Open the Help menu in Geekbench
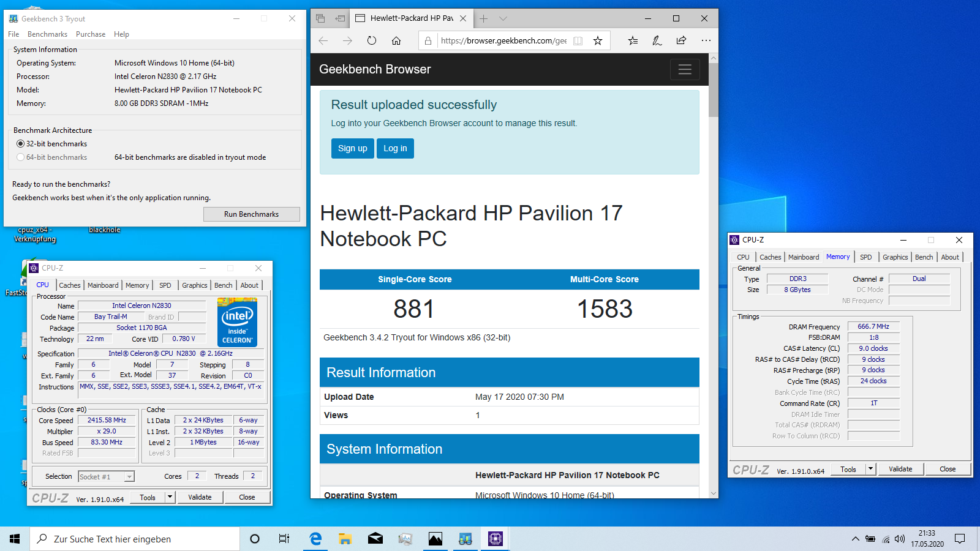Image resolution: width=980 pixels, height=551 pixels. click(x=121, y=34)
